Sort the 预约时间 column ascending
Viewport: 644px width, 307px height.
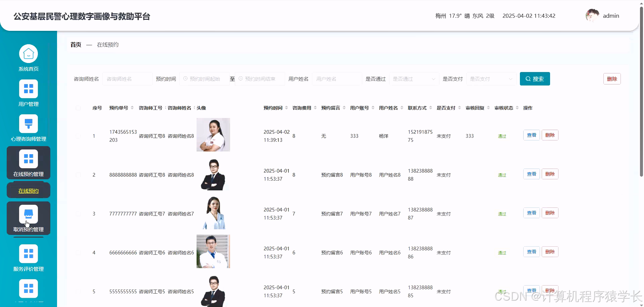pyautogui.click(x=287, y=106)
